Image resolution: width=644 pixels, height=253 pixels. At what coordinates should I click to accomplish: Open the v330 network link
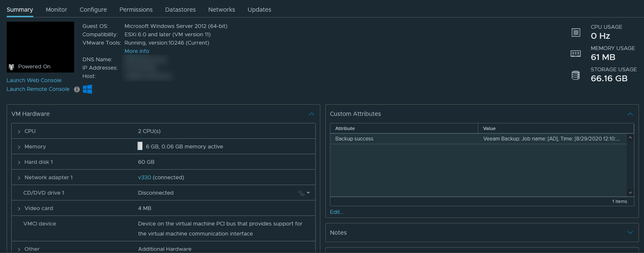(x=145, y=178)
